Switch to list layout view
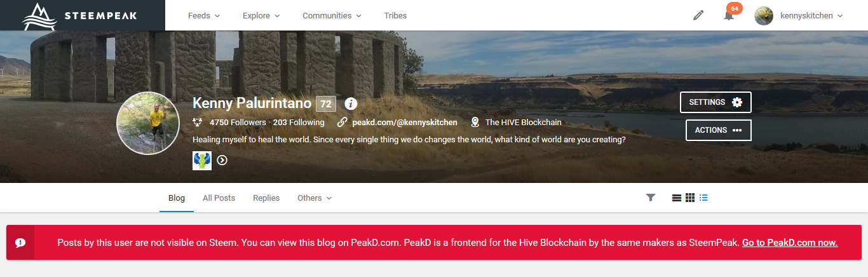 coord(677,198)
